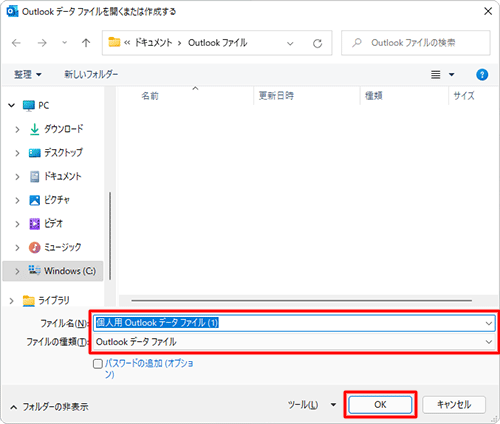
Task: Cancel the dialog with キャンセル
Action: click(x=454, y=405)
